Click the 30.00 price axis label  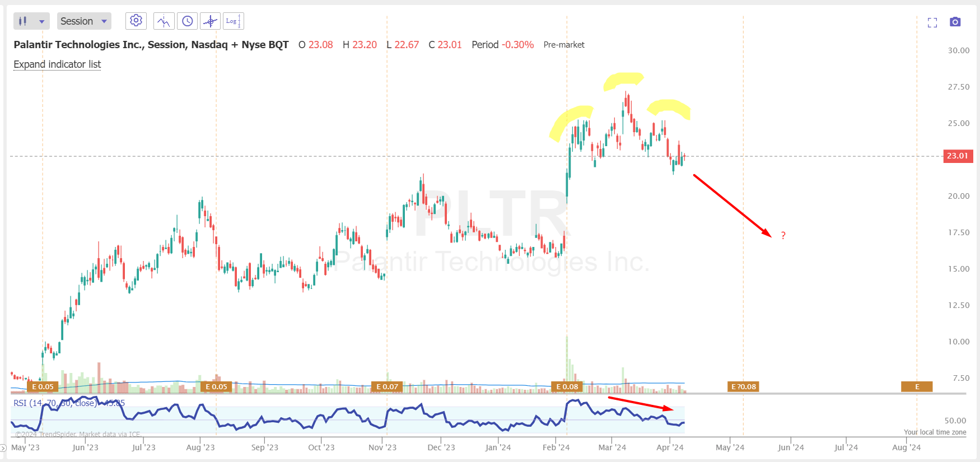(x=959, y=50)
